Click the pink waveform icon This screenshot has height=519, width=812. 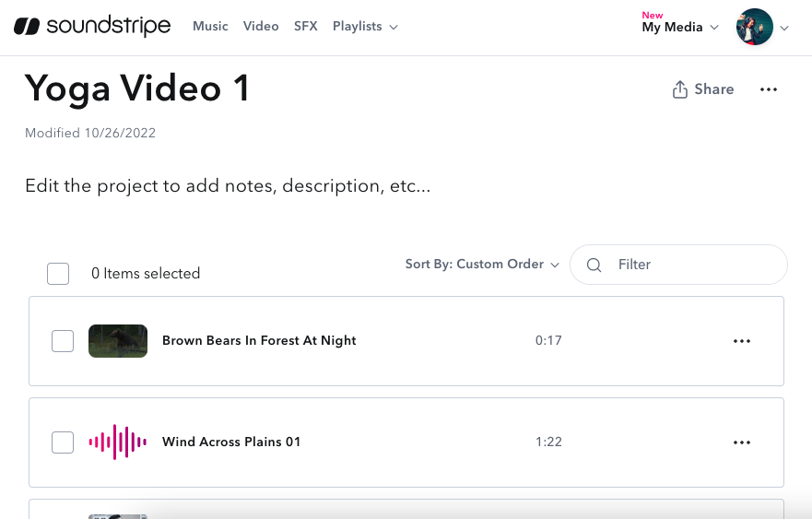(117, 442)
